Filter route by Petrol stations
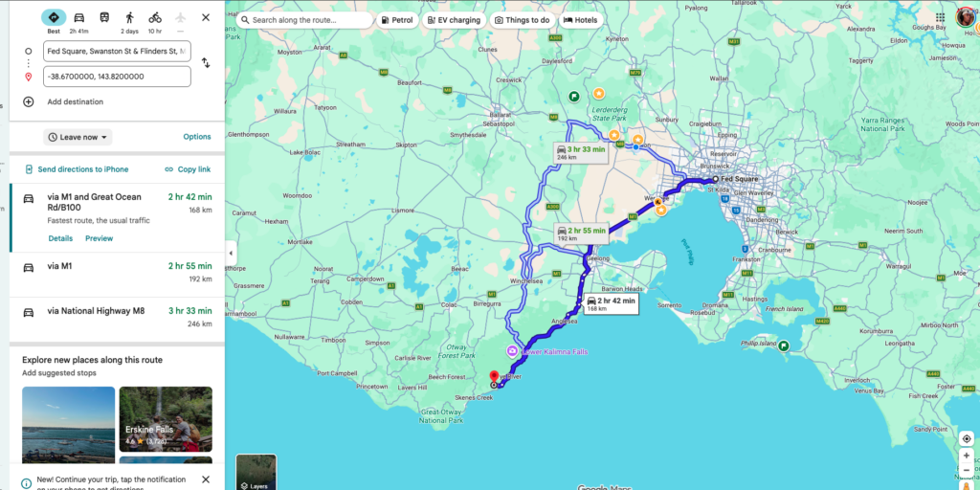This screenshot has width=980, height=490. pos(397,20)
